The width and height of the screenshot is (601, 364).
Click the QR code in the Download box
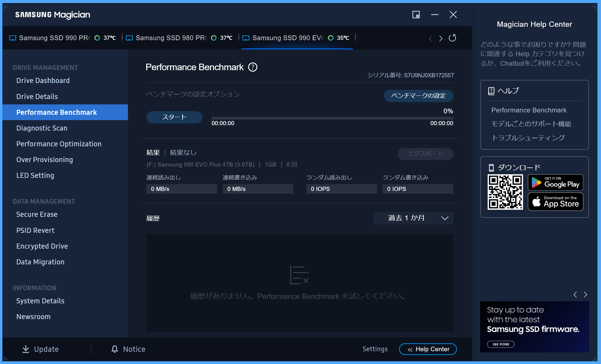tap(505, 192)
